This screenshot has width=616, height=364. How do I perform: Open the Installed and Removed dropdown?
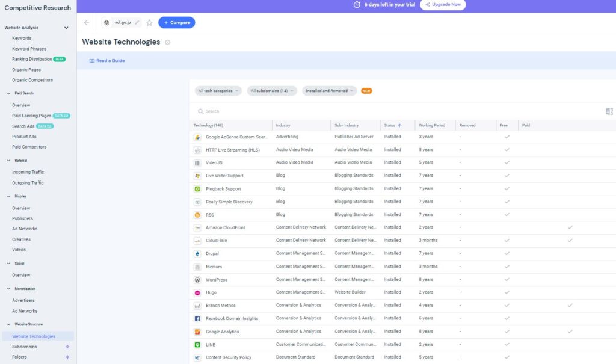[329, 91]
